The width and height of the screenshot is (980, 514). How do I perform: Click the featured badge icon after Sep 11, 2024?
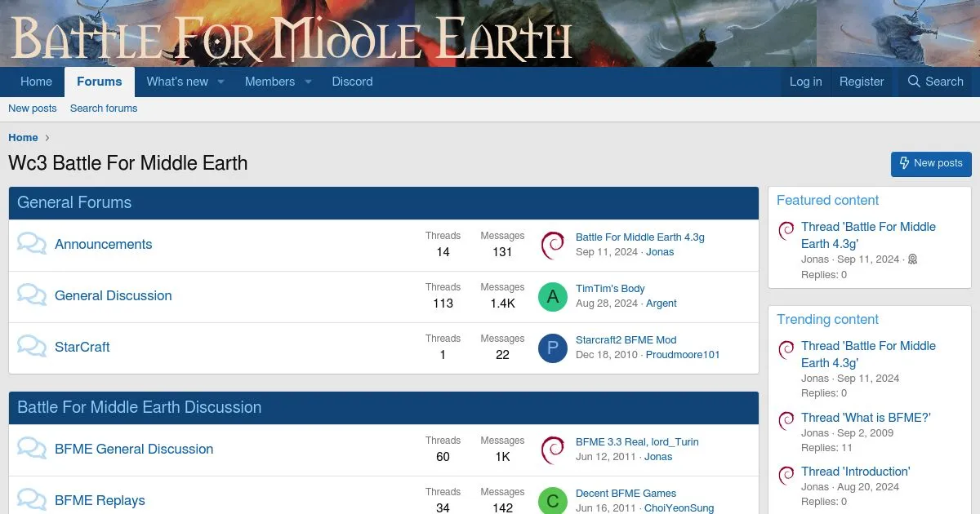coord(912,259)
